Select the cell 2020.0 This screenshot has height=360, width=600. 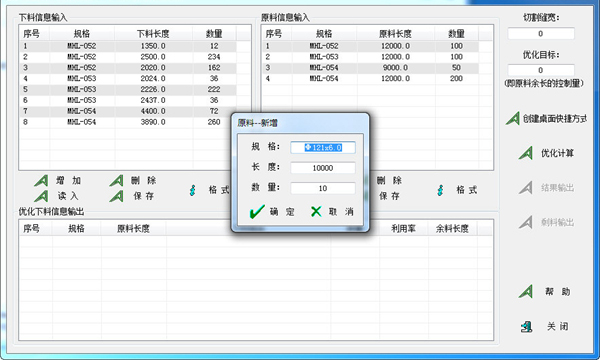(x=153, y=68)
